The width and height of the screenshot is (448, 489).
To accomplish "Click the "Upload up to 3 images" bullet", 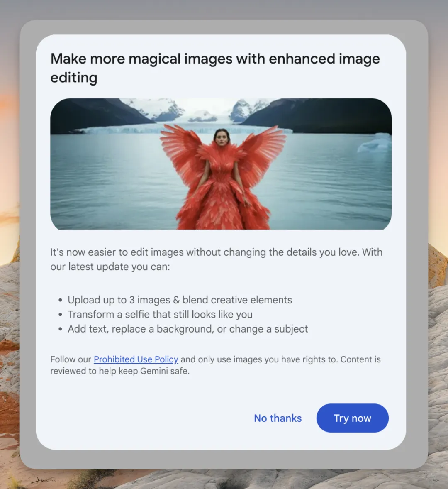I will (x=180, y=300).
